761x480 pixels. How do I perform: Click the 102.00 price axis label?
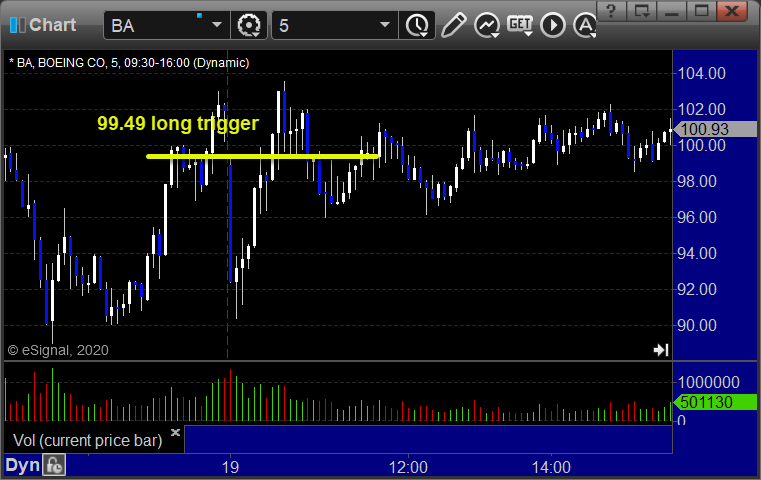tap(701, 109)
